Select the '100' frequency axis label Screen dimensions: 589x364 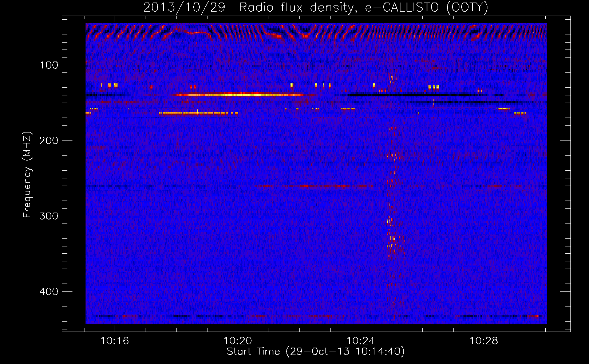[49, 66]
